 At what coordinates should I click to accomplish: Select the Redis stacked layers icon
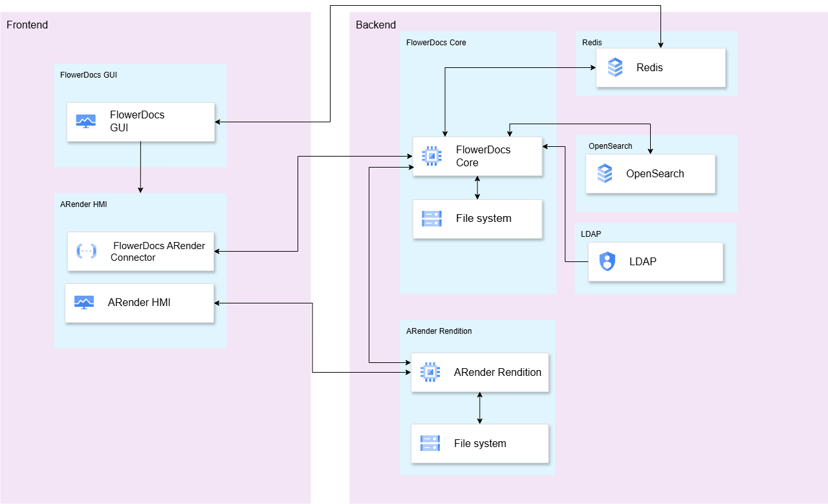click(x=615, y=67)
